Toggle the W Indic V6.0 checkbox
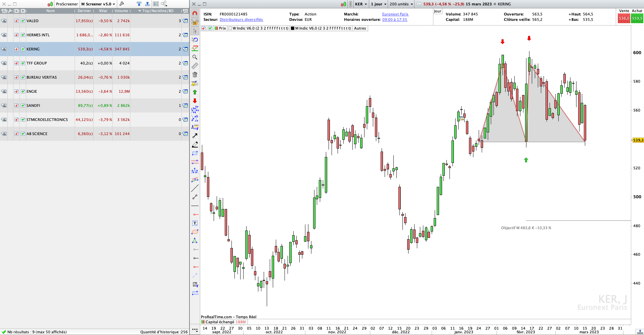This screenshot has width=644, height=335. 230,28
